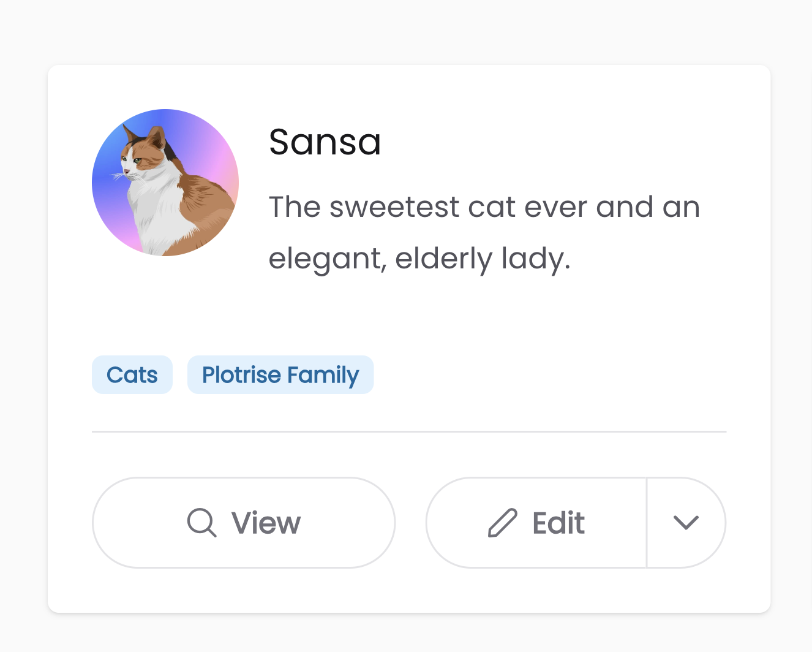Screen dimensions: 812x652
Task: Click the chevron-down arrow icon
Action: [686, 523]
